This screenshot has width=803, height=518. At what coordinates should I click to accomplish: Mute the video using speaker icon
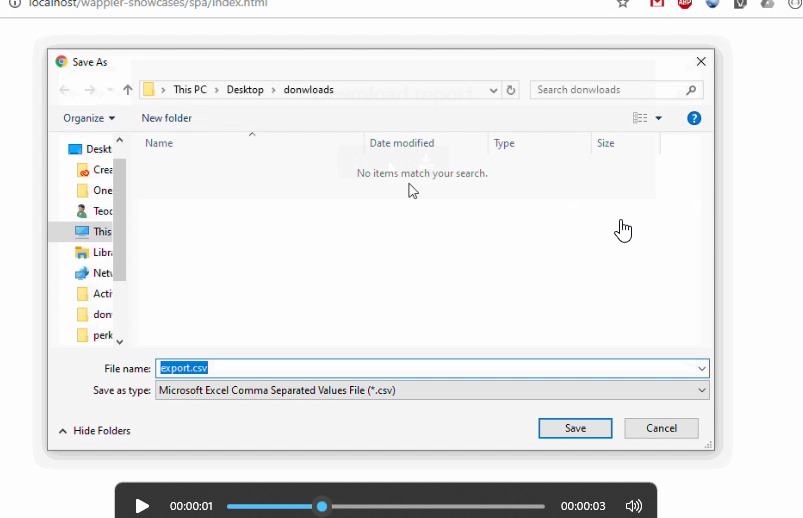click(x=633, y=506)
